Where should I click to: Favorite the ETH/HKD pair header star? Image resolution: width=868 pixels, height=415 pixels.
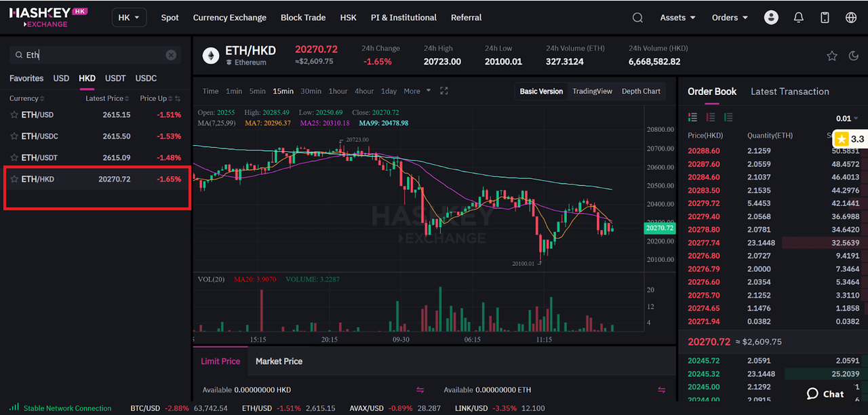[832, 56]
